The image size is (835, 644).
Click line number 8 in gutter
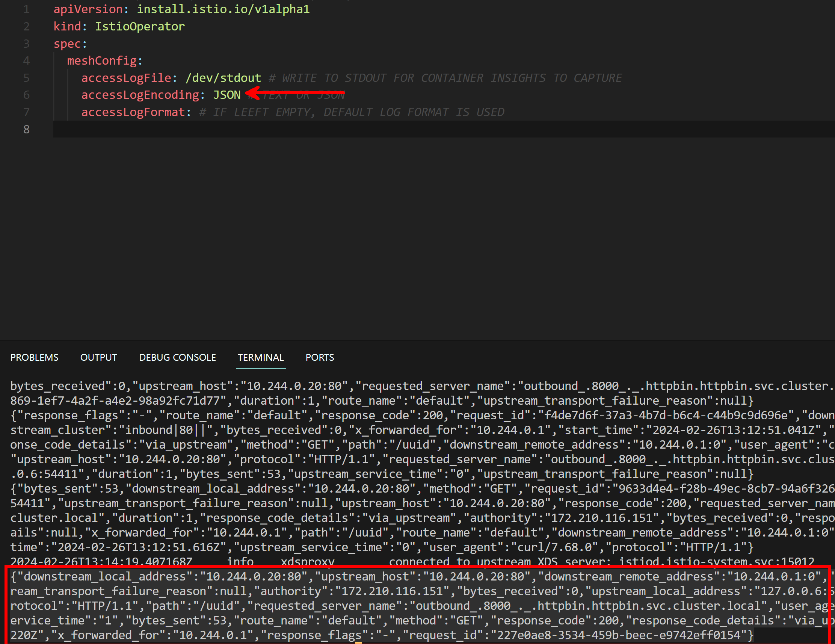pyautogui.click(x=26, y=129)
